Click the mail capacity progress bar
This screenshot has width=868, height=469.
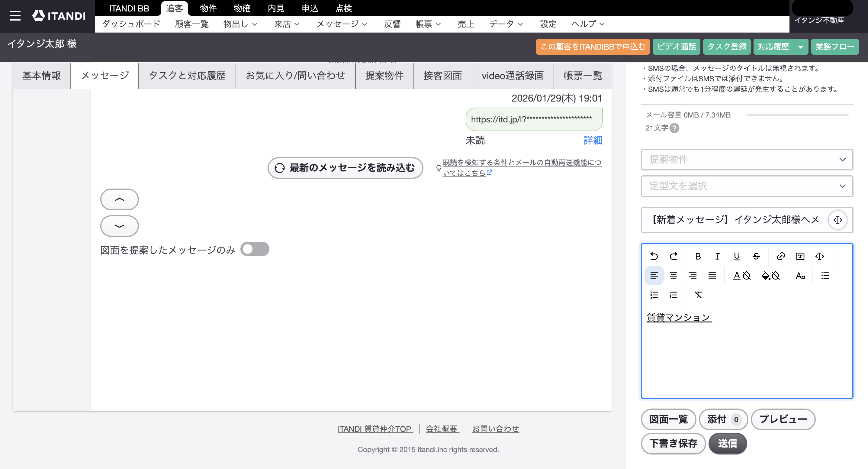798,115
